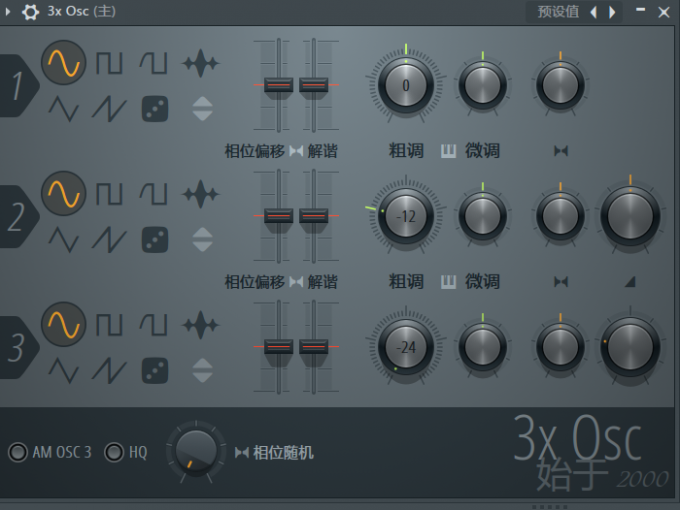680x510 pixels.
Task: Choose custom waveform icon for oscillator 1
Action: (x=200, y=63)
